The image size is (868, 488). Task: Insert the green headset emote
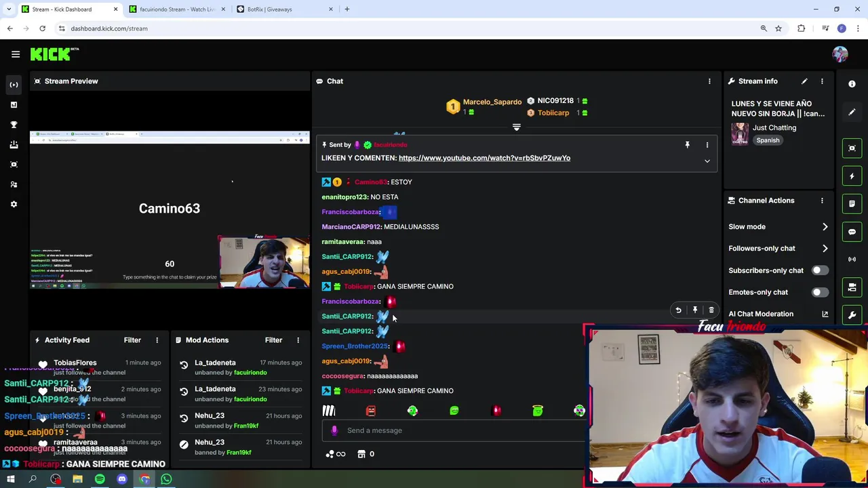click(412, 411)
